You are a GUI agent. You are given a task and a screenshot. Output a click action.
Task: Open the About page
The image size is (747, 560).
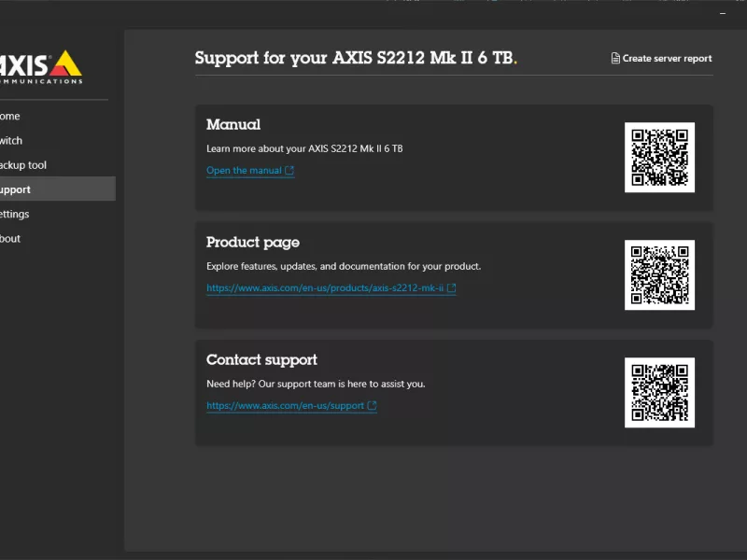[x=28, y=238]
